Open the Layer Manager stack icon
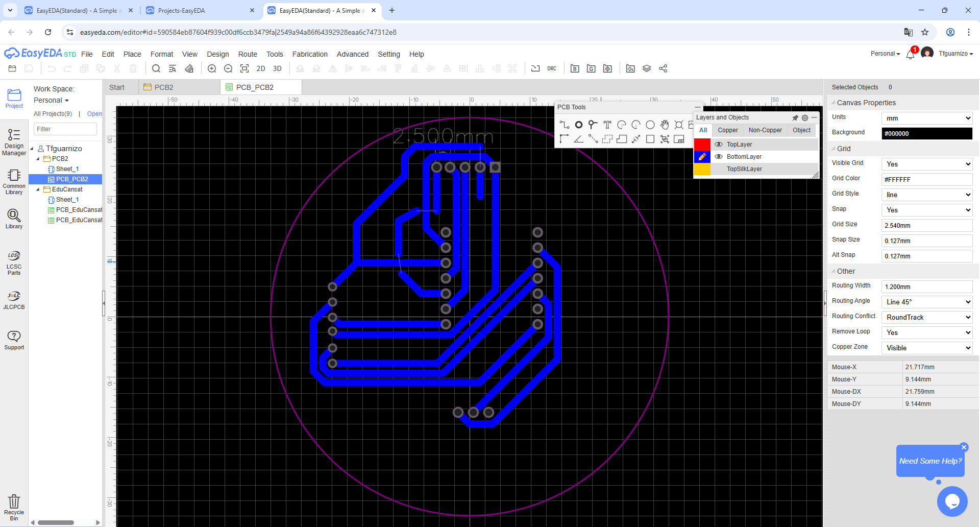Screen dimensions: 980x527 click(647, 68)
